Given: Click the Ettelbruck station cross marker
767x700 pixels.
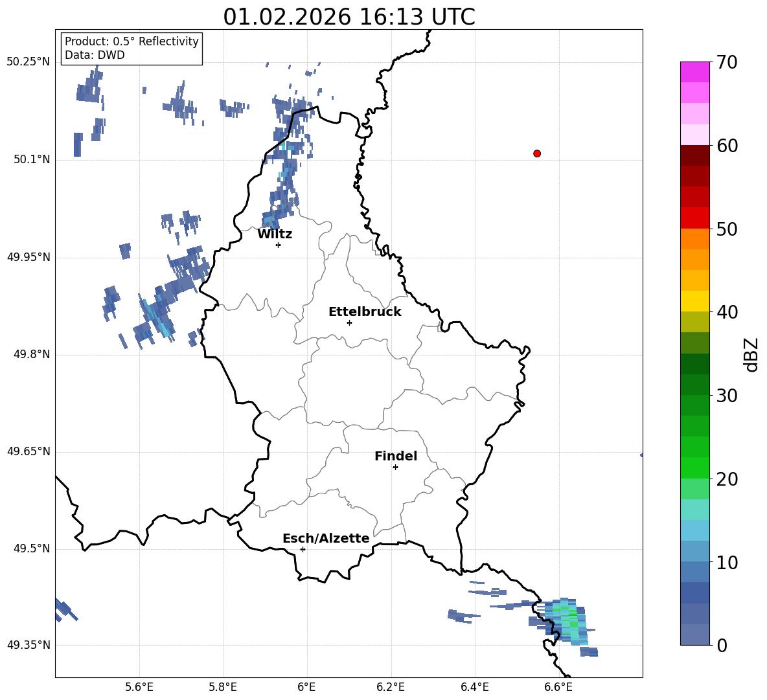Looking at the screenshot, I should (349, 322).
